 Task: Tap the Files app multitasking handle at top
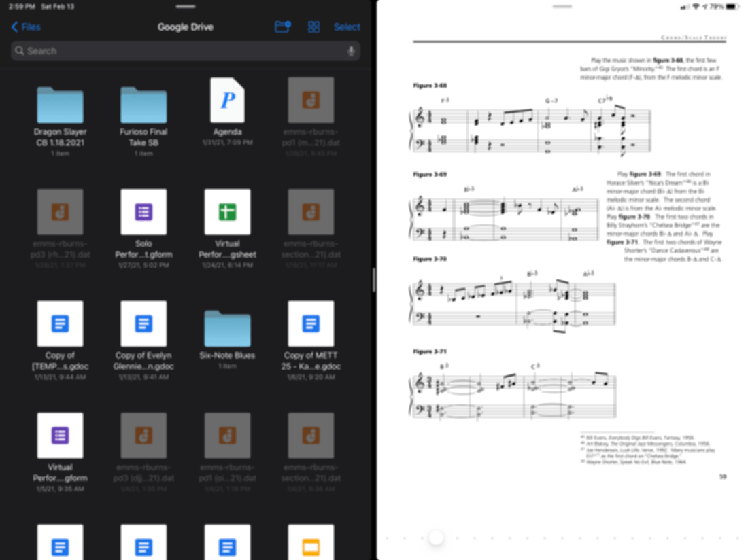pyautogui.click(x=186, y=6)
